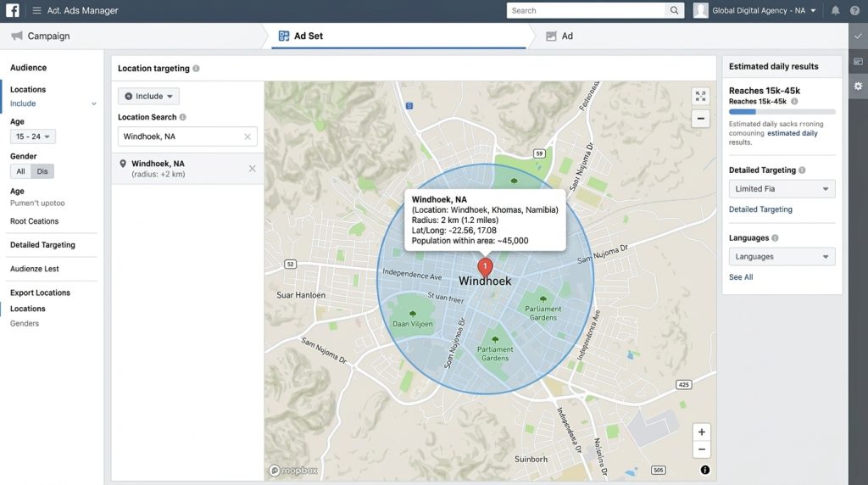
Task: Select Genders in left sidebar
Action: (x=25, y=323)
